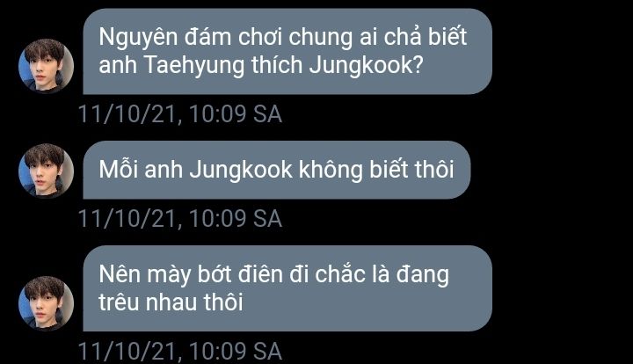Viewport: 633px width, 364px height.
Task: Select avatar beside 'Nên mày bớt điên' message
Action: (46, 303)
